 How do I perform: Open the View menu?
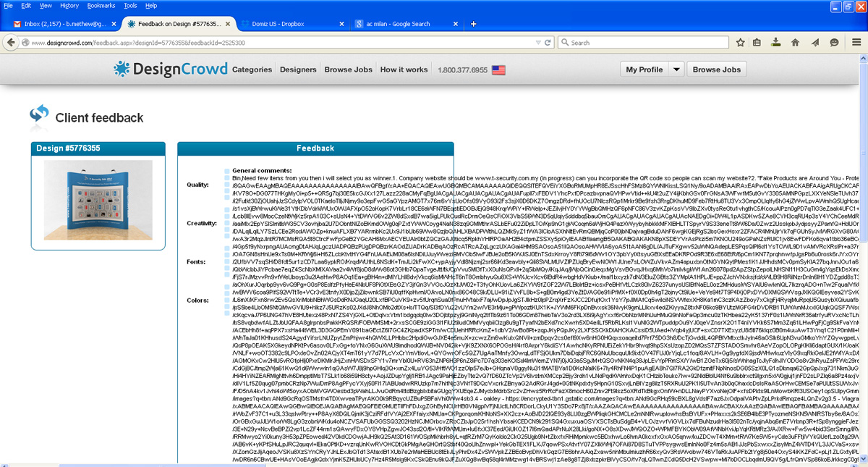click(x=46, y=5)
